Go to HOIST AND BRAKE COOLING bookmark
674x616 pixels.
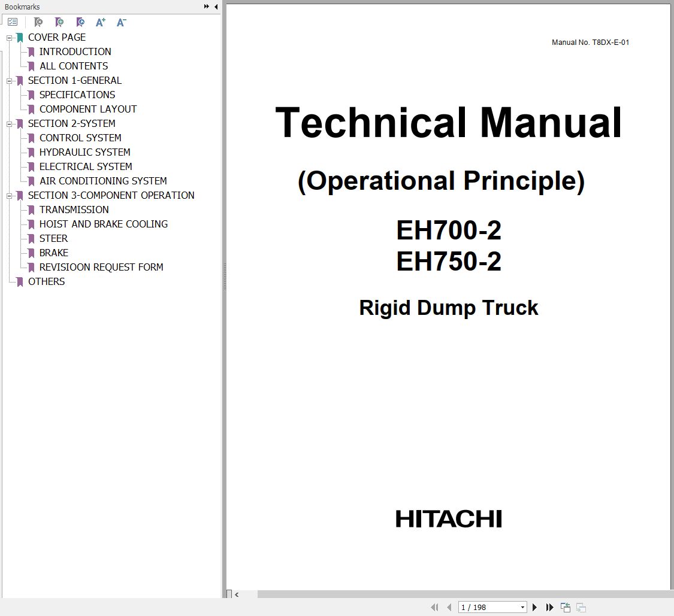[104, 224]
